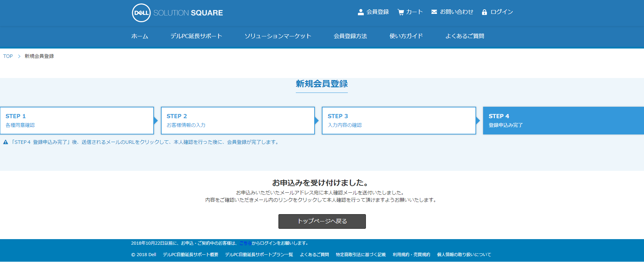Image resolution: width=644 pixels, height=262 pixels.
Task: Open 利用規約・売買規約 footer link
Action: 411,255
